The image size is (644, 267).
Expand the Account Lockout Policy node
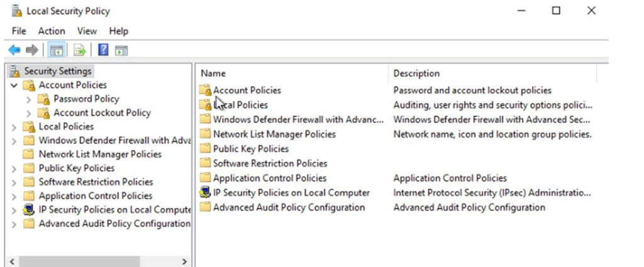tap(28, 113)
